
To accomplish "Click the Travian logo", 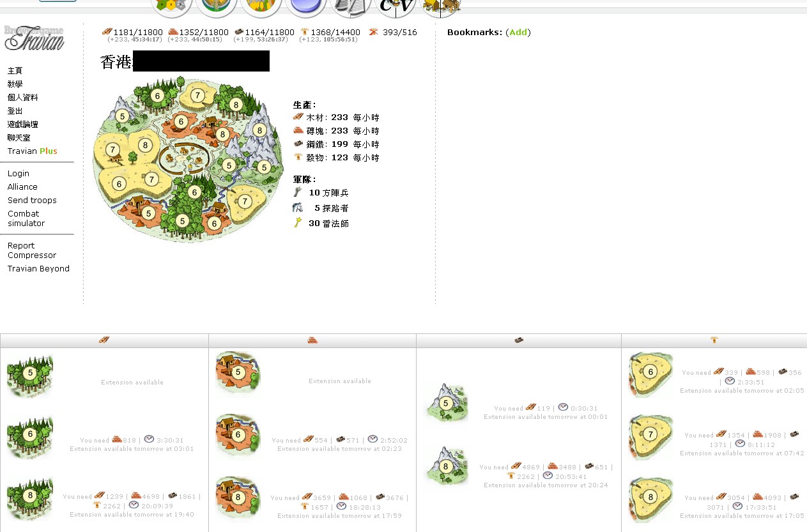I will [x=35, y=38].
